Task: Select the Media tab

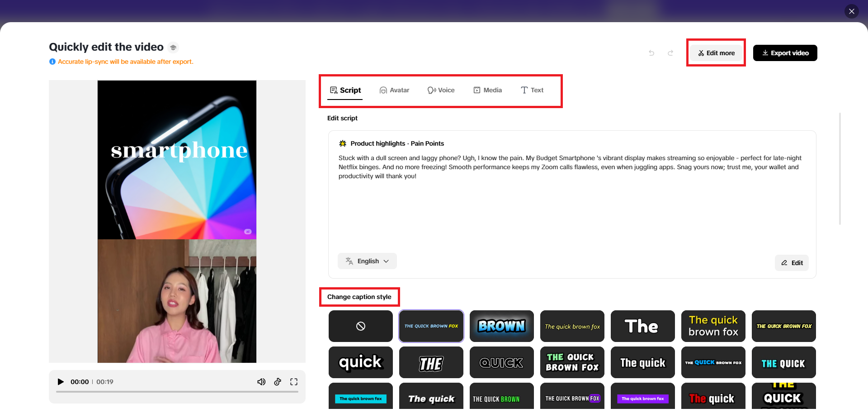Action: tap(487, 90)
